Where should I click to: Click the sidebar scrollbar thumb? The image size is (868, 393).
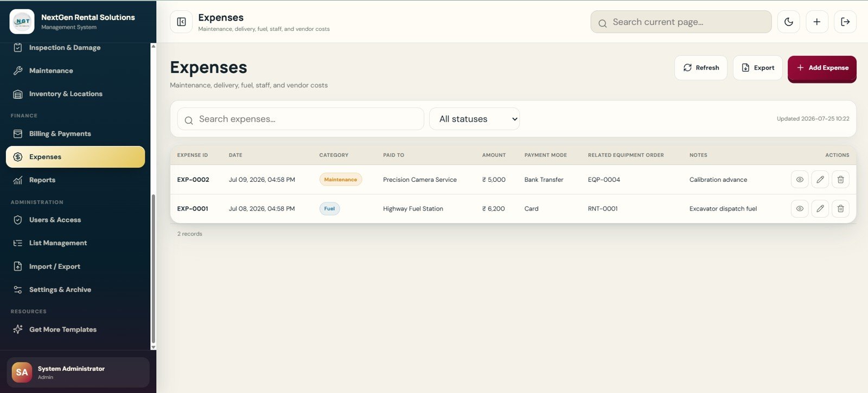(153, 269)
